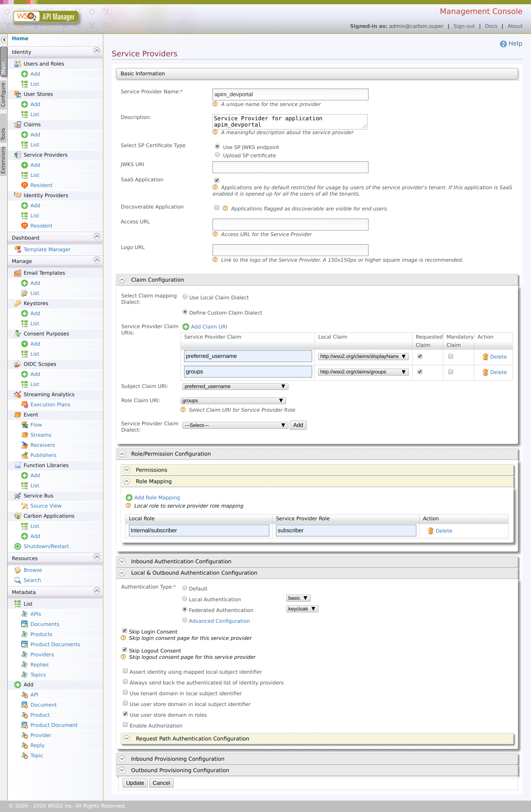Click the Update button

135,783
